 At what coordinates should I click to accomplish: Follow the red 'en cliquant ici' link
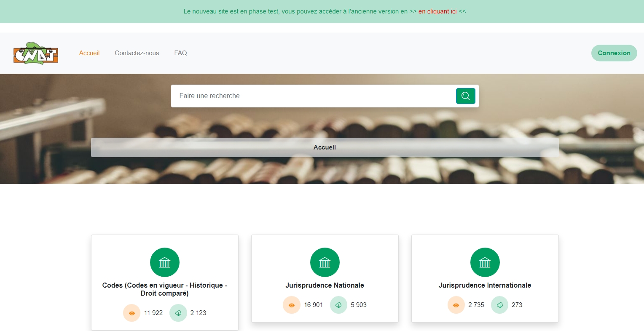pos(437,11)
